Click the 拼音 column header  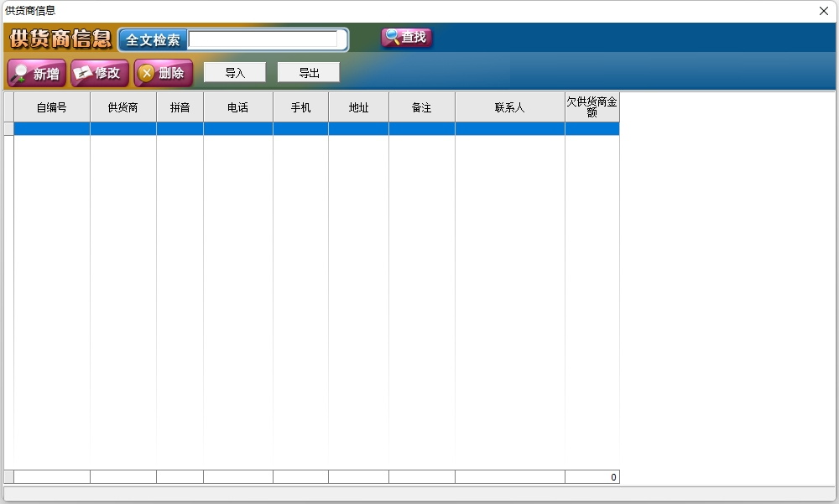click(x=180, y=107)
